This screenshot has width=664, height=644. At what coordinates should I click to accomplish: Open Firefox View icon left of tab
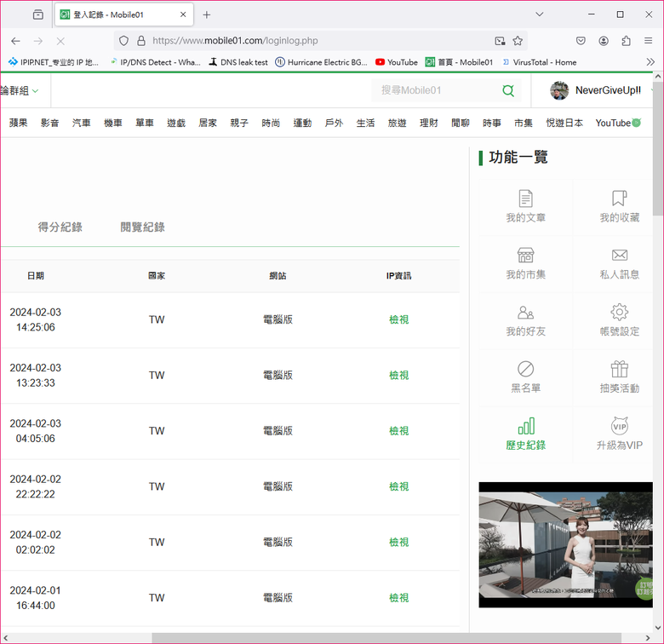click(x=38, y=14)
